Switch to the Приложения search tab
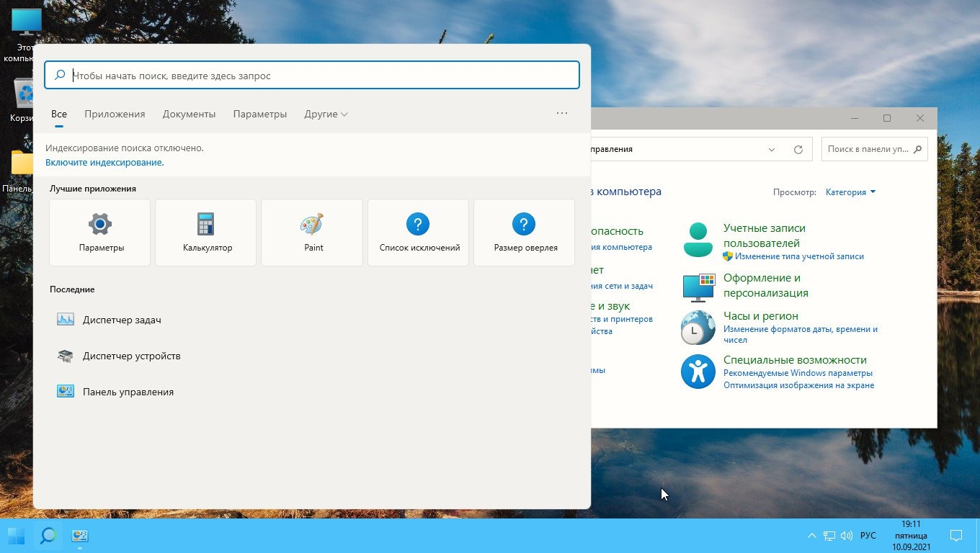Image resolution: width=980 pixels, height=553 pixels. [115, 114]
